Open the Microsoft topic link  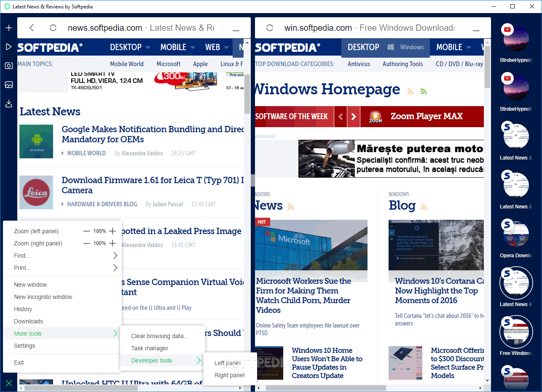(x=169, y=64)
